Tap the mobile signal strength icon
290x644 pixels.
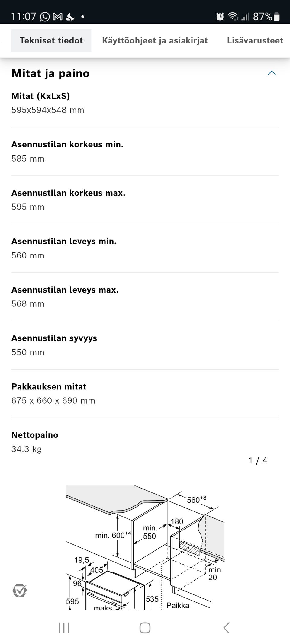(245, 17)
